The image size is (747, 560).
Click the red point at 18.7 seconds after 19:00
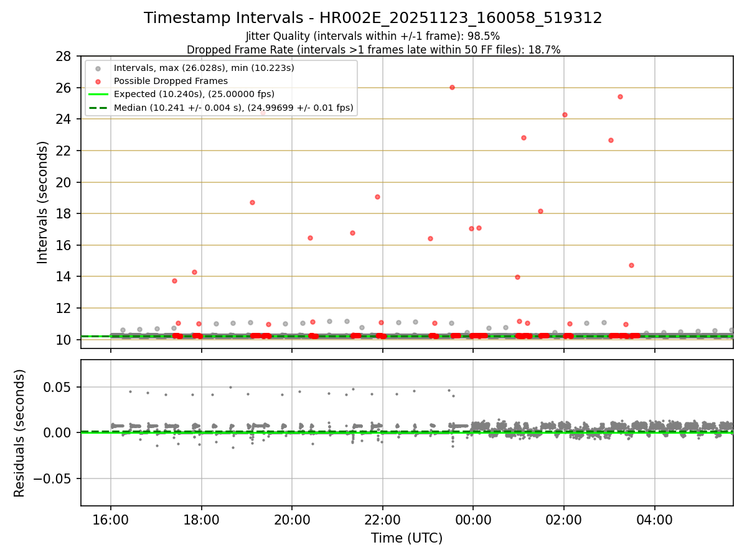click(x=252, y=202)
